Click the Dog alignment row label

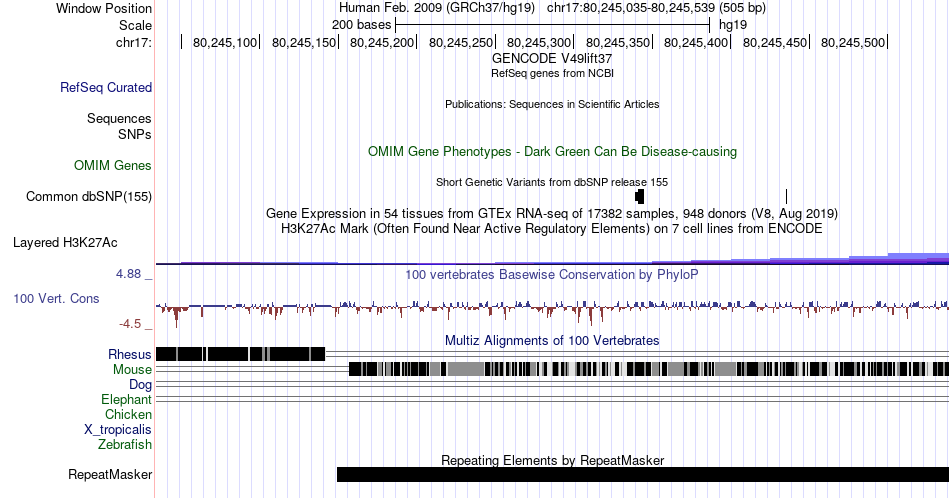pyautogui.click(x=140, y=385)
